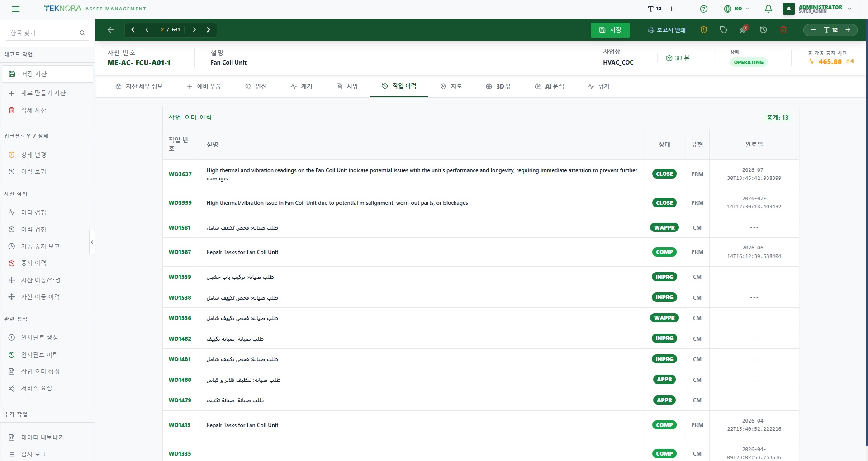Image resolution: width=868 pixels, height=461 pixels.
Task: Open 서비스 요청 in sidebar
Action: (x=47, y=388)
